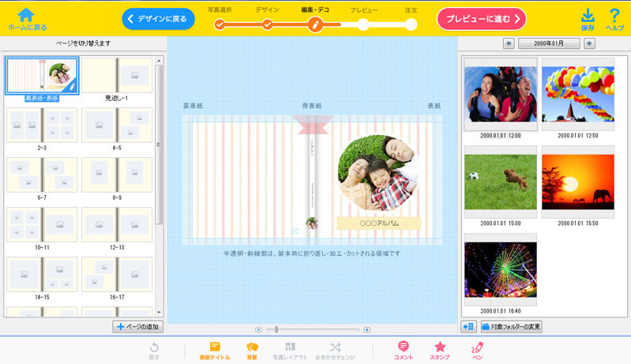Viewport: 631px width, 364px height.
Task: Select the dog on grass photo 15:00
Action: pos(501,182)
